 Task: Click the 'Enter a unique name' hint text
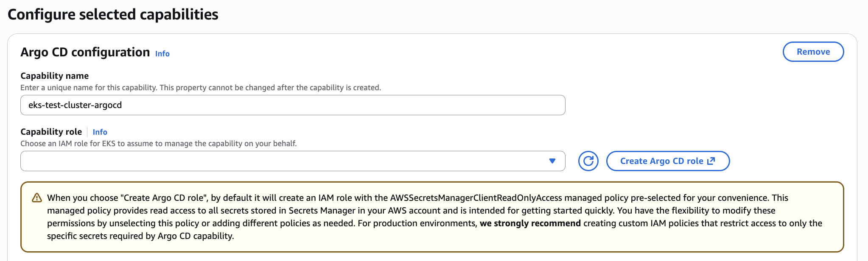pyautogui.click(x=201, y=88)
